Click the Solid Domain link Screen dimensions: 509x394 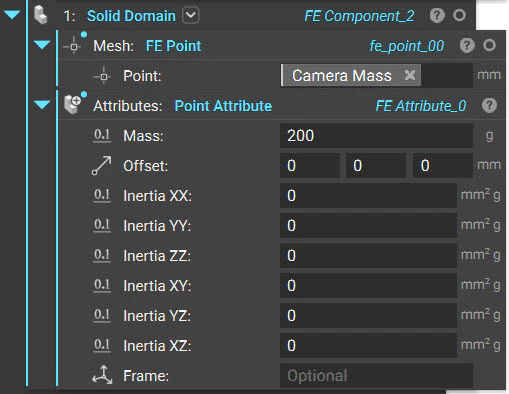tap(131, 16)
